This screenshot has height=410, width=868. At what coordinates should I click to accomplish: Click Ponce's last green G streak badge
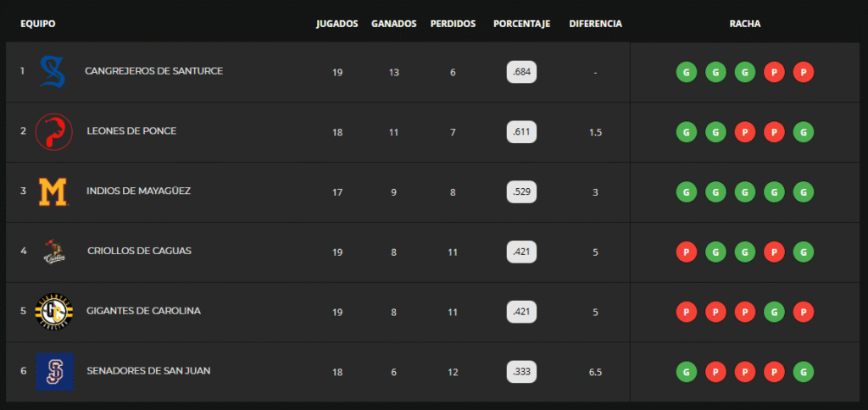click(804, 132)
